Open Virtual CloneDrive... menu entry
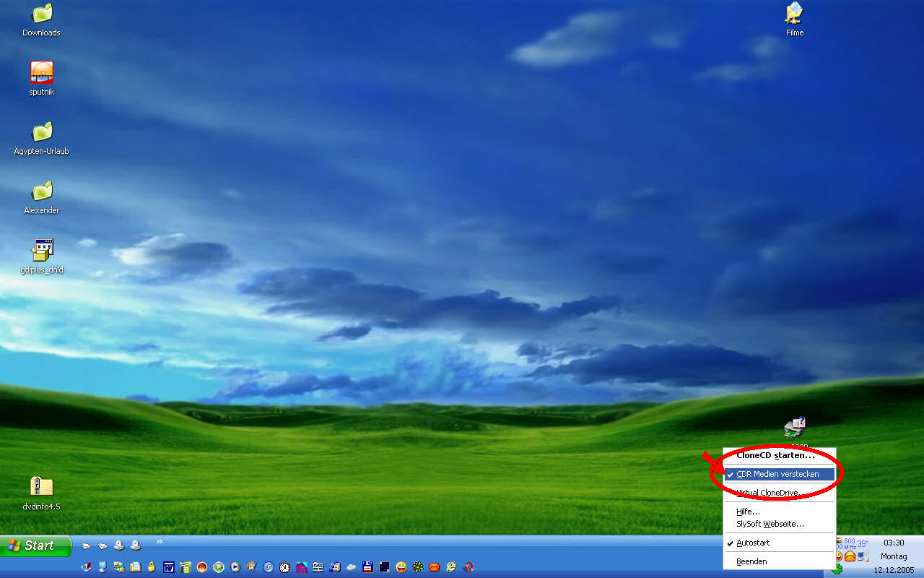Screen dimensions: 924x578 coord(780,493)
